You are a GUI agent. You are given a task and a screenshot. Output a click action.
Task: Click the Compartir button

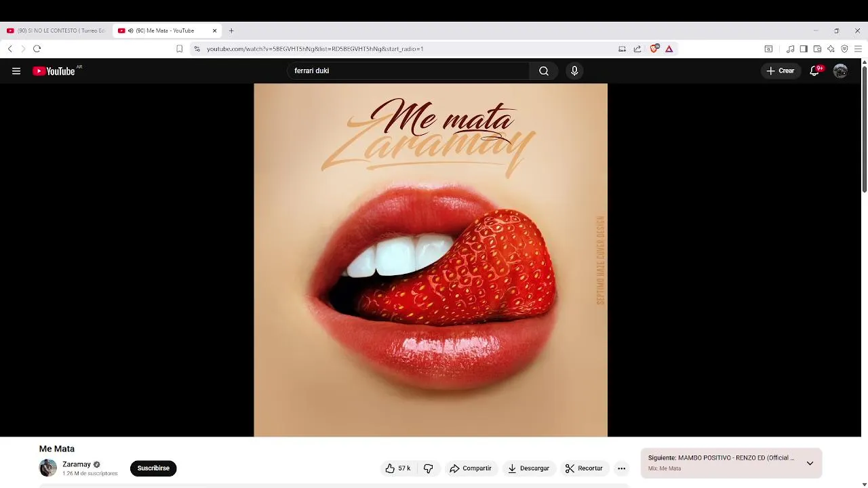click(x=471, y=468)
